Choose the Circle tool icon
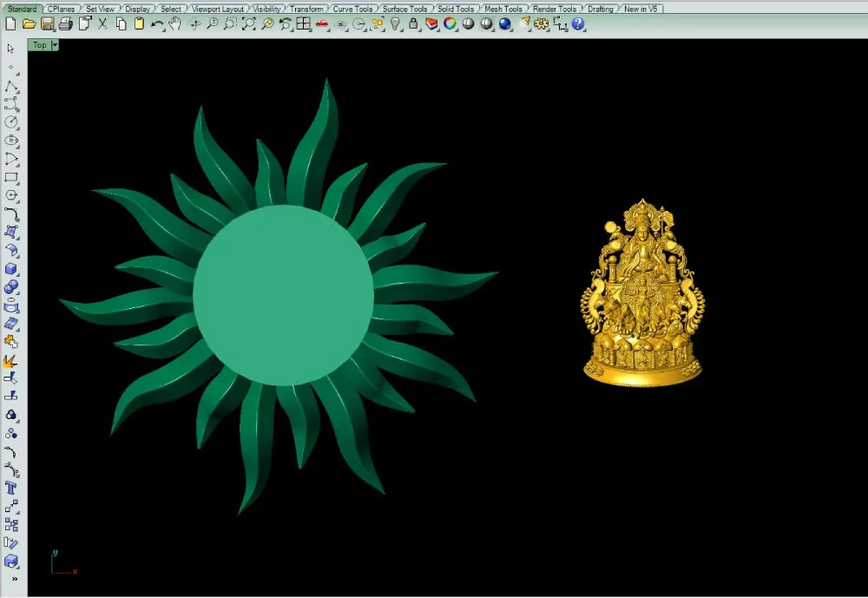Image resolution: width=868 pixels, height=598 pixels. pyautogui.click(x=11, y=122)
